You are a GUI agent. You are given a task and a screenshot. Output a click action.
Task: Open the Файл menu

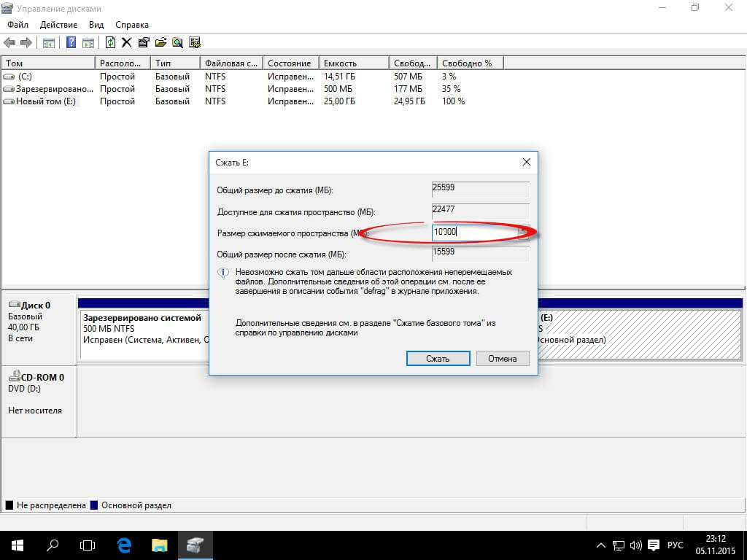click(x=18, y=25)
